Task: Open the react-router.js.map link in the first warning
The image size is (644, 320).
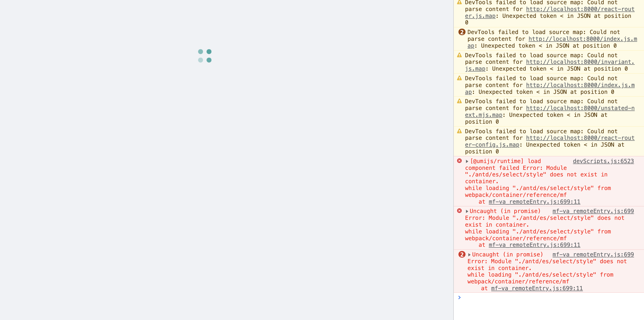Action: click(580, 9)
